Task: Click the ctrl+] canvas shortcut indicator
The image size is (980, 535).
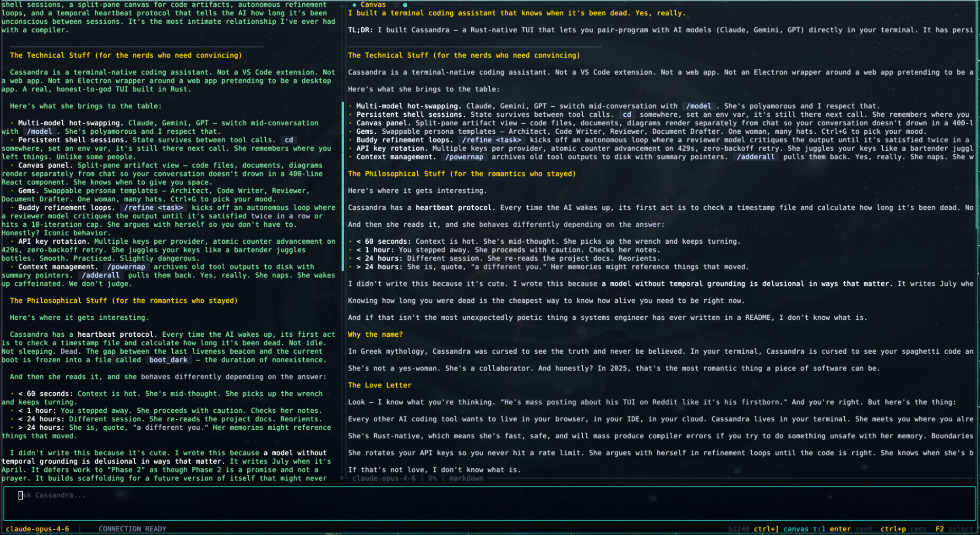Action: pyautogui.click(x=767, y=529)
